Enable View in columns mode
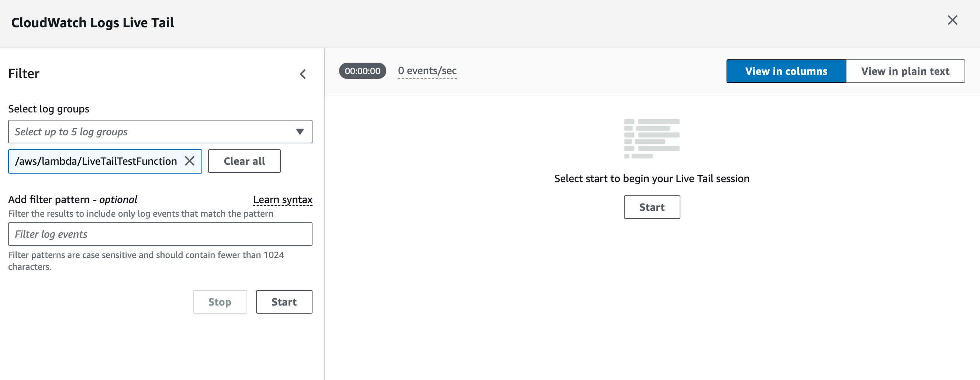This screenshot has height=380, width=980. (x=786, y=71)
